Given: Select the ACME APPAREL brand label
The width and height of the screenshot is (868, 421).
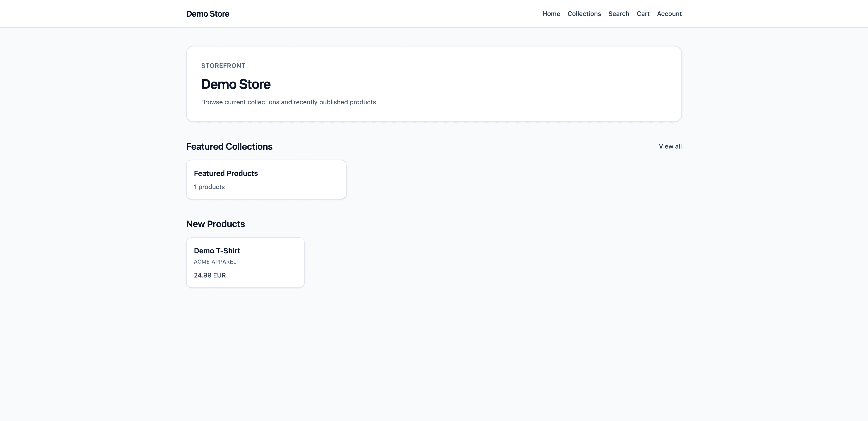Looking at the screenshot, I should 215,262.
